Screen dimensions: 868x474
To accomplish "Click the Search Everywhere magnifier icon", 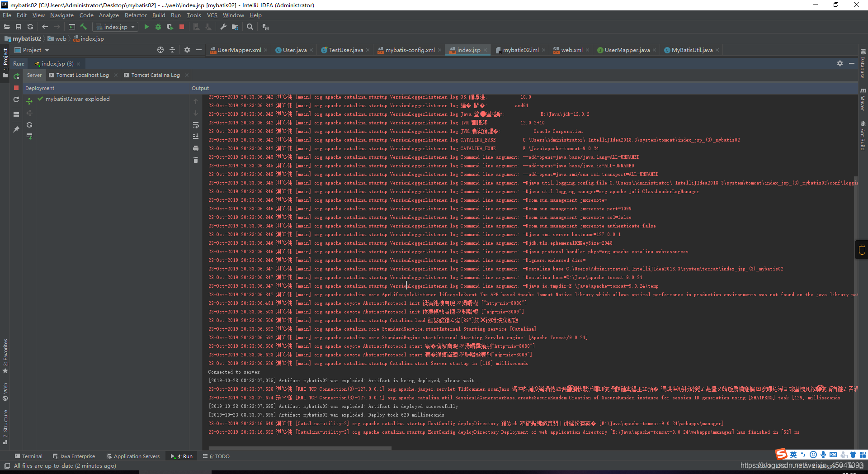I will (250, 27).
